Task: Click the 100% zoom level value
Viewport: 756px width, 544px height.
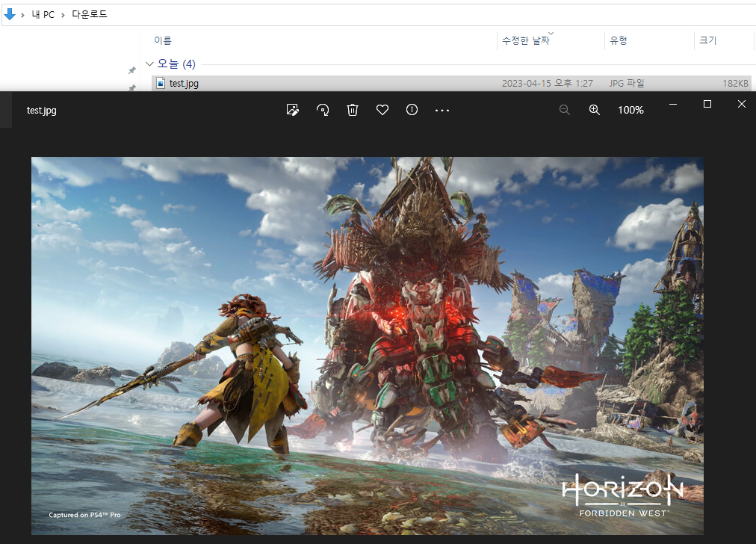Action: [x=630, y=110]
